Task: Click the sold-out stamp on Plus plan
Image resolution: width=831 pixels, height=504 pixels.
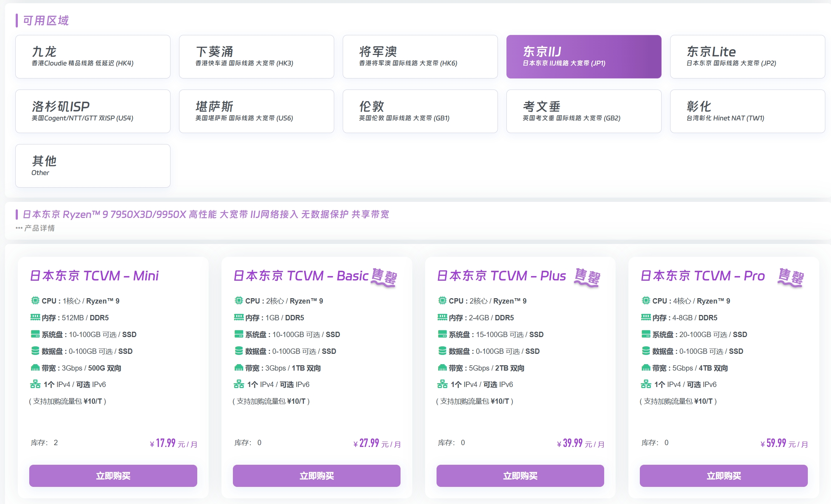Action: point(587,277)
